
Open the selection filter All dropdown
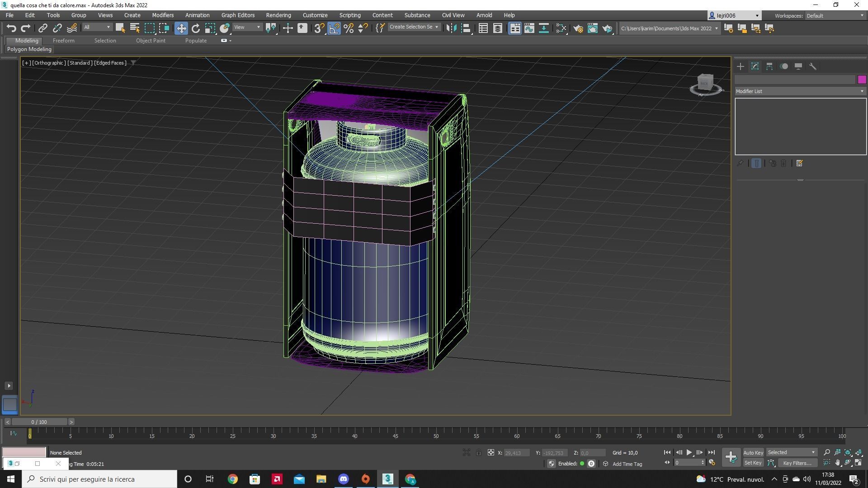click(97, 28)
